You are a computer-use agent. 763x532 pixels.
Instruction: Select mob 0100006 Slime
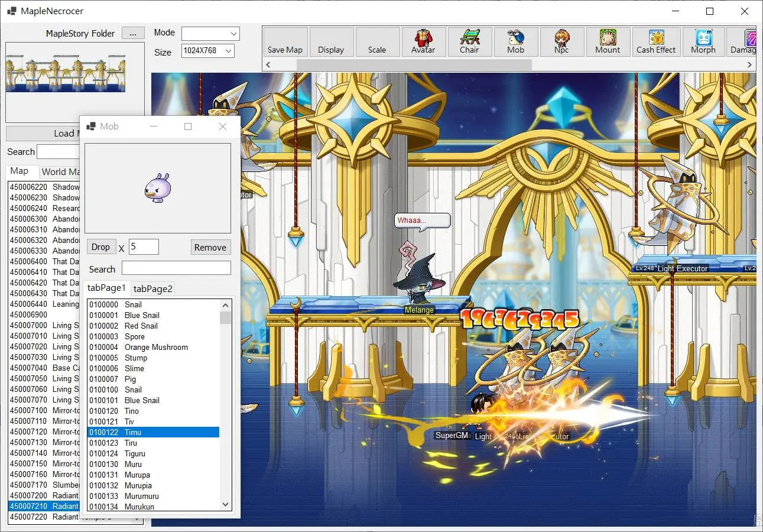(153, 368)
